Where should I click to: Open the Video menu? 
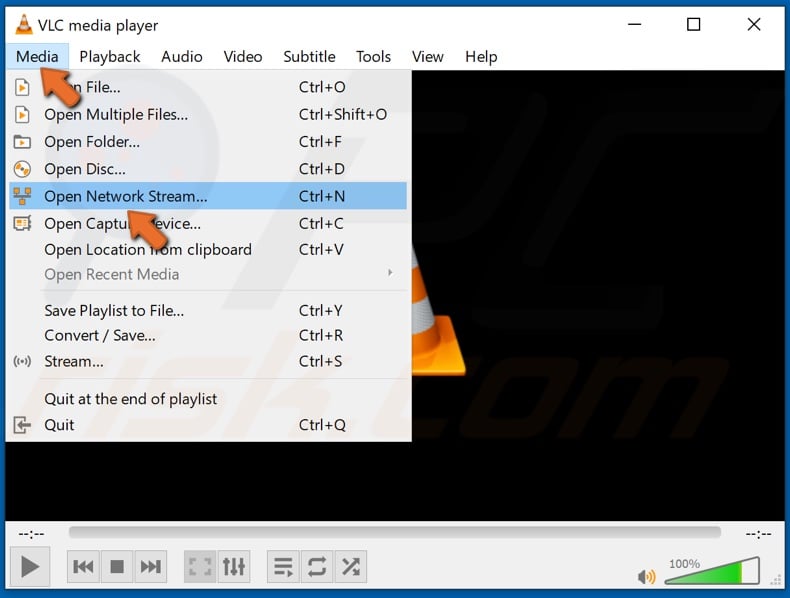pos(243,56)
